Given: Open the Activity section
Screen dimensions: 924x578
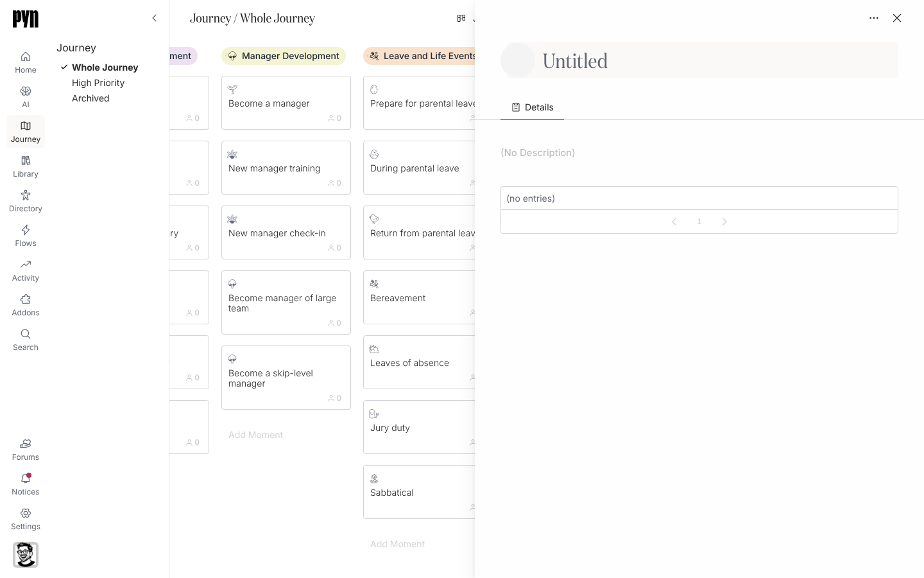Looking at the screenshot, I should click(x=26, y=270).
